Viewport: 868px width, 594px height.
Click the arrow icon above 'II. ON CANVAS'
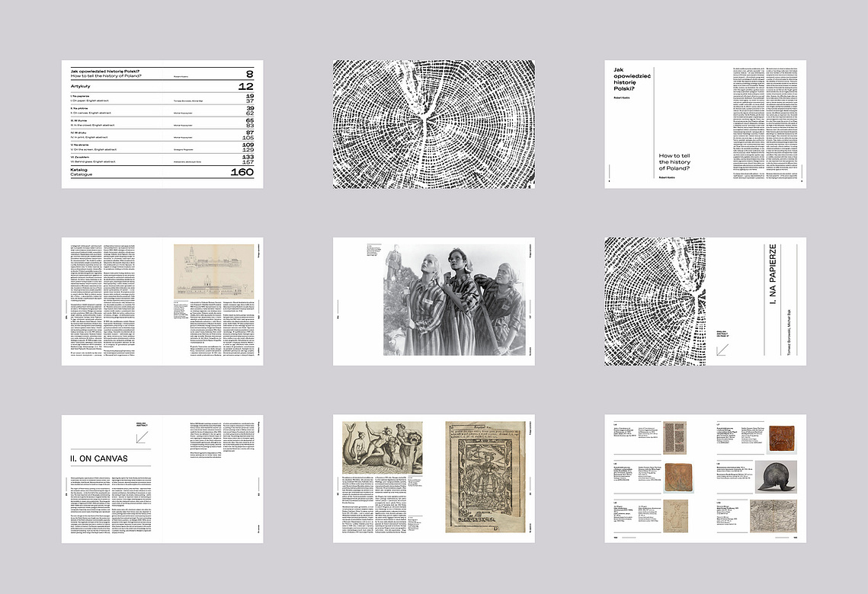pyautogui.click(x=142, y=437)
